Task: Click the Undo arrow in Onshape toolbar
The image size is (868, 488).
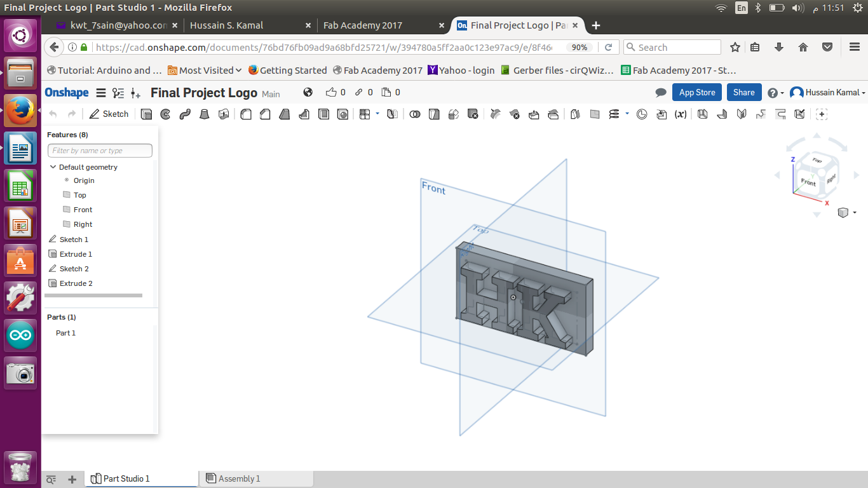Action: 53,114
